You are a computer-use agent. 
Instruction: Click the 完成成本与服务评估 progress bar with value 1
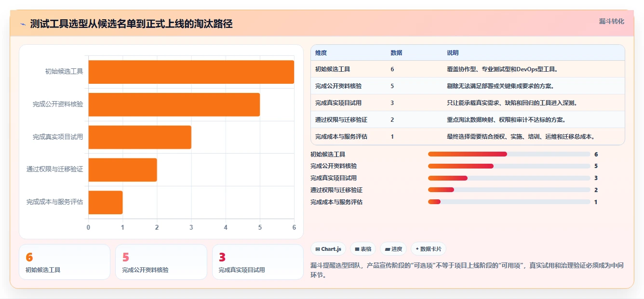[509, 202]
